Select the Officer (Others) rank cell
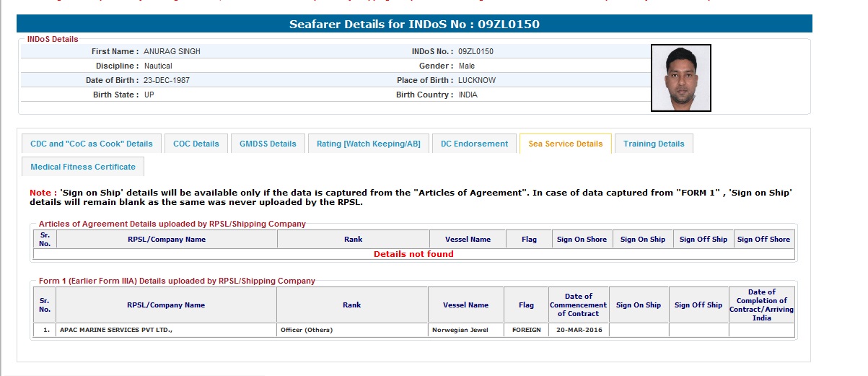The width and height of the screenshot is (868, 376). 352,330
